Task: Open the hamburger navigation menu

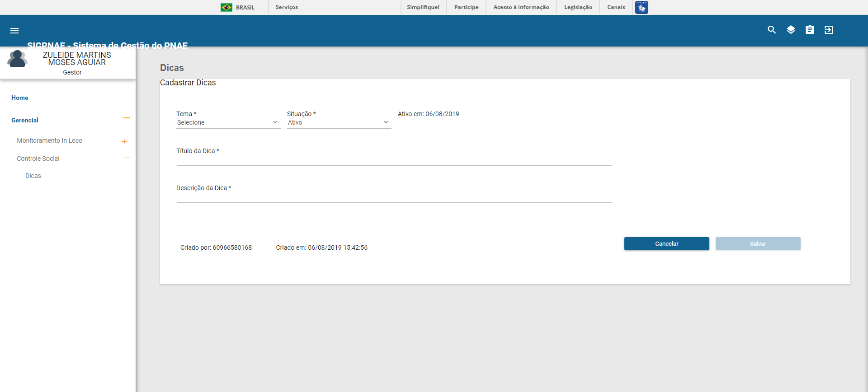Action: click(14, 31)
